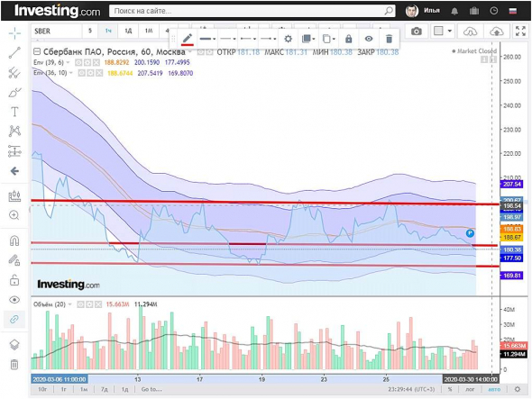Screen dimensions: 532x399
Task: Select the brush drawing tool
Action: click(x=14, y=92)
